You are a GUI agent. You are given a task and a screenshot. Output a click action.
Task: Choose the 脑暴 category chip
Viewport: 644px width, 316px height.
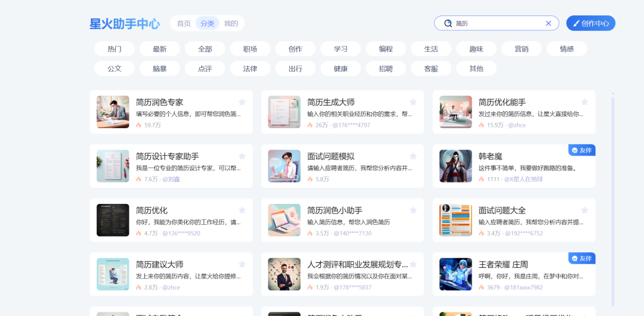pos(160,69)
